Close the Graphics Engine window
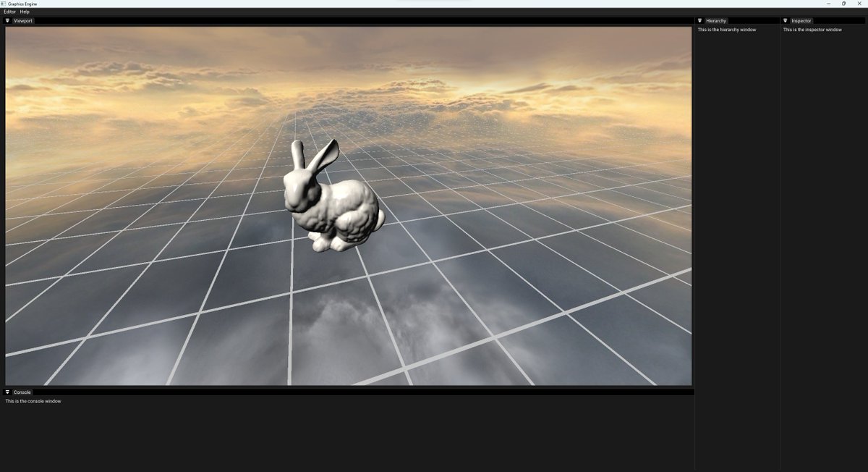868x472 pixels. click(x=859, y=4)
